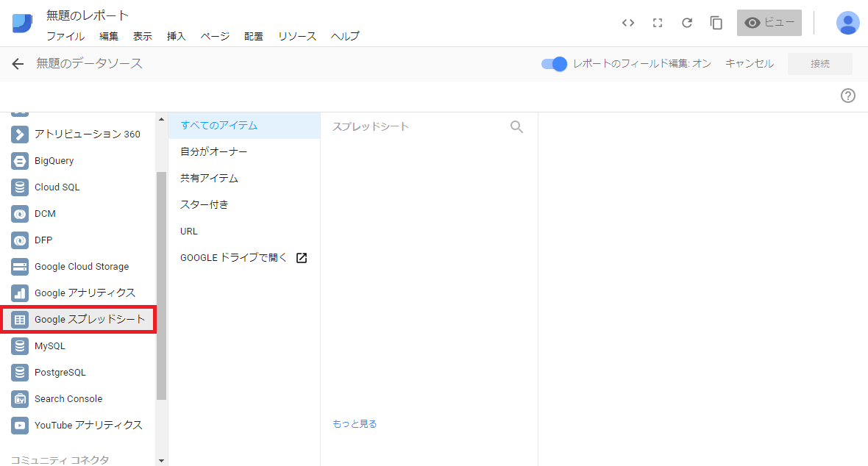
Task: Click the search magnifier icon
Action: click(x=516, y=126)
